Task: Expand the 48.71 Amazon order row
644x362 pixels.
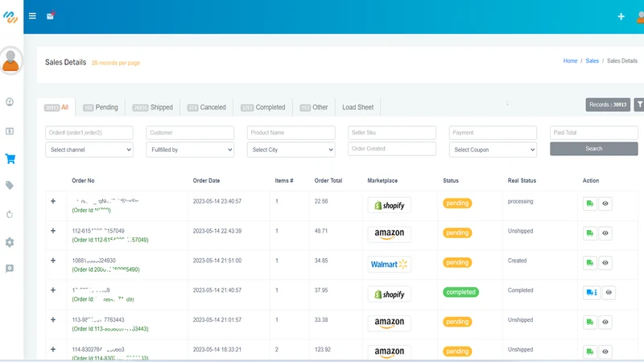Action: click(53, 231)
